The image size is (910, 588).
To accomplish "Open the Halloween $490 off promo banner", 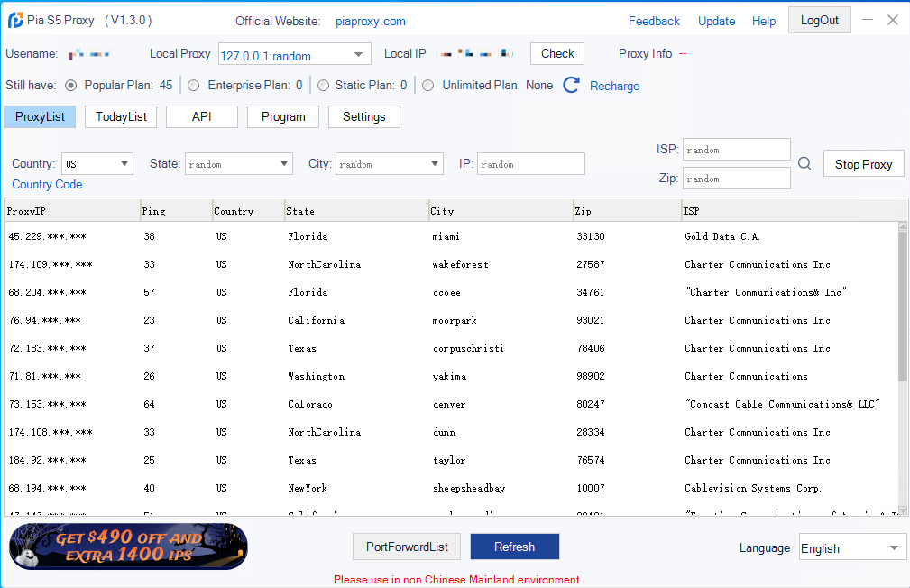I will [128, 546].
